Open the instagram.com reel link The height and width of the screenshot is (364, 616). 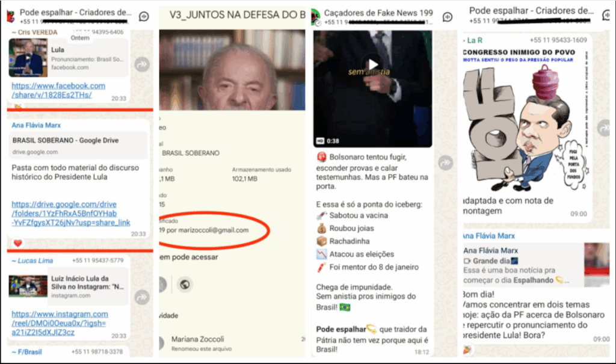(60, 323)
